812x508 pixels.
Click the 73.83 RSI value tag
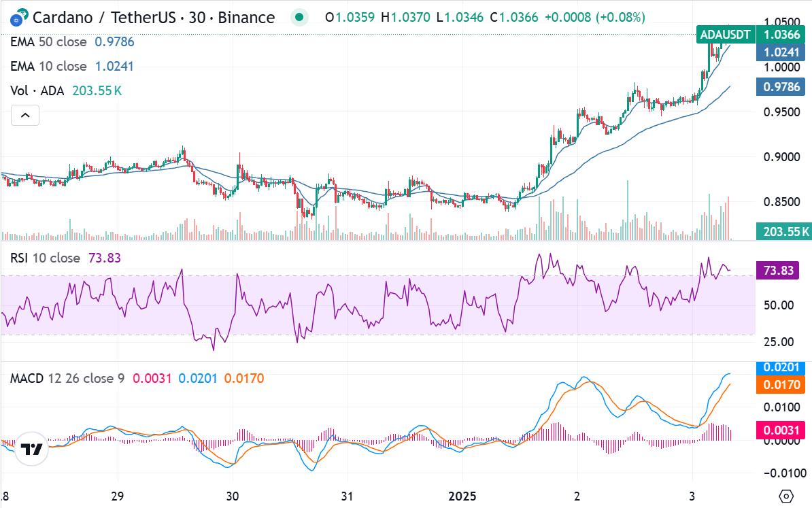[x=779, y=270]
